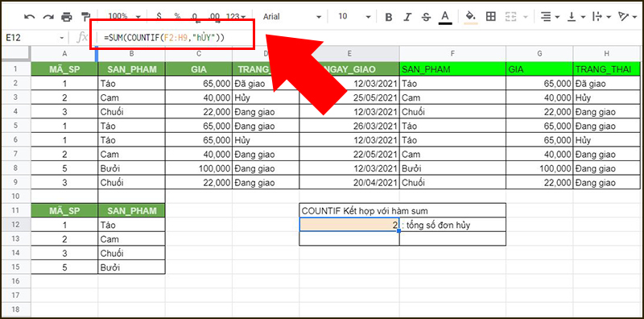Click "COUNTIF Kết hợp với hàm sum" cell

(402, 210)
